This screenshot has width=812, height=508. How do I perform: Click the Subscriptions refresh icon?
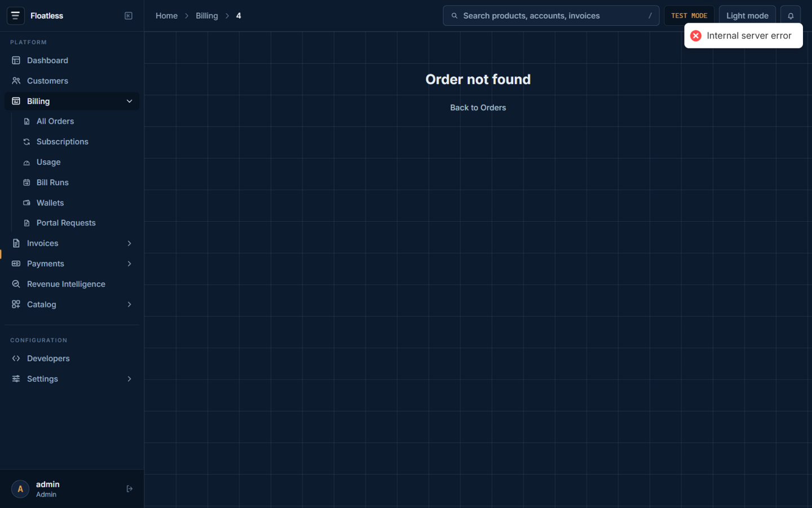[x=27, y=142]
